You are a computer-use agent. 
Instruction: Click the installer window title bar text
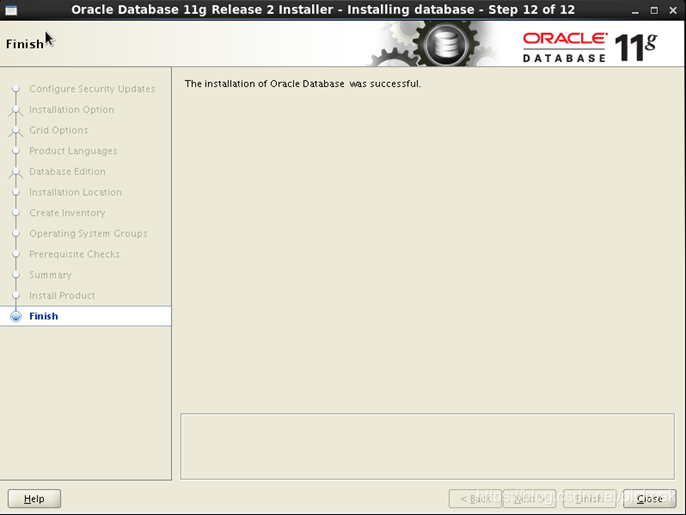pos(323,10)
